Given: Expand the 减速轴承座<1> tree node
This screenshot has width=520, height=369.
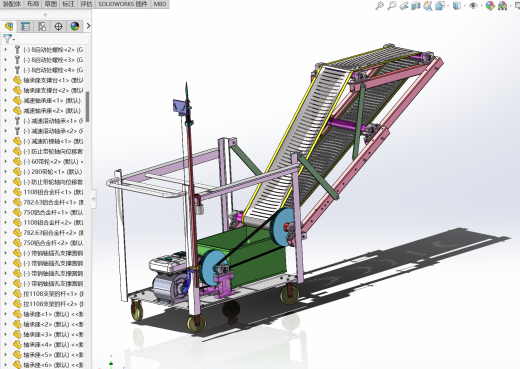Looking at the screenshot, I should coord(5,100).
